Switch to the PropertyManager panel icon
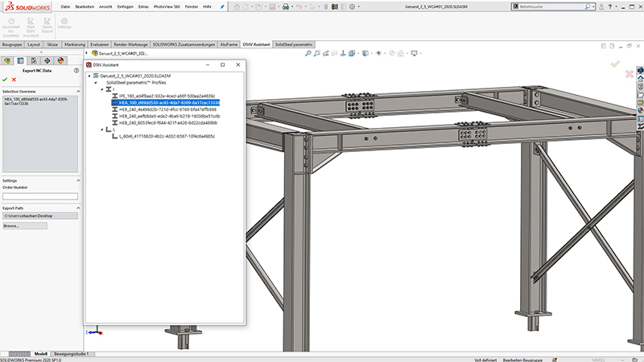This screenshot has width=644, height=362. pos(20,61)
